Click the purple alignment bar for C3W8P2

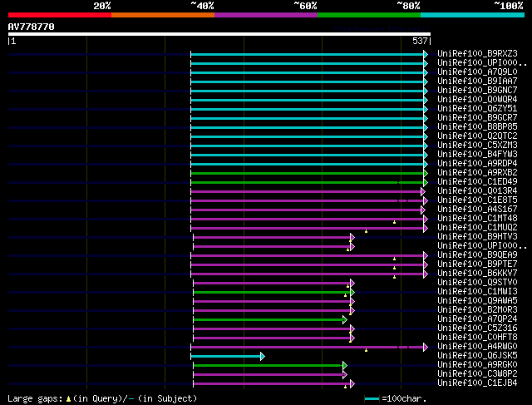[x=268, y=375]
